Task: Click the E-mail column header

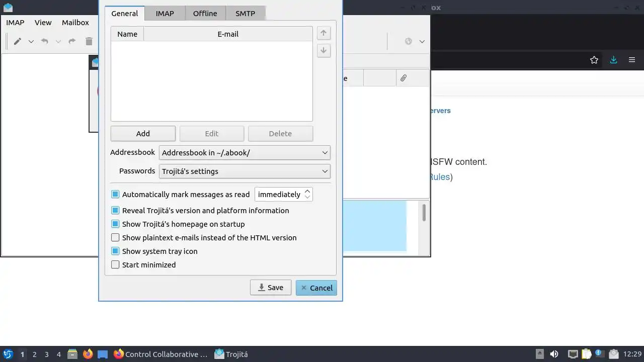Action: (228, 34)
